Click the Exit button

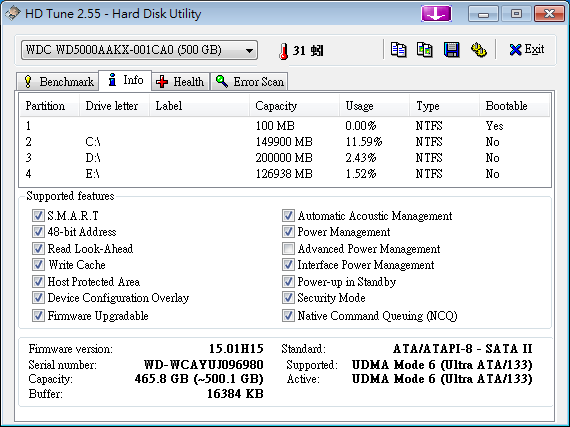click(527, 49)
